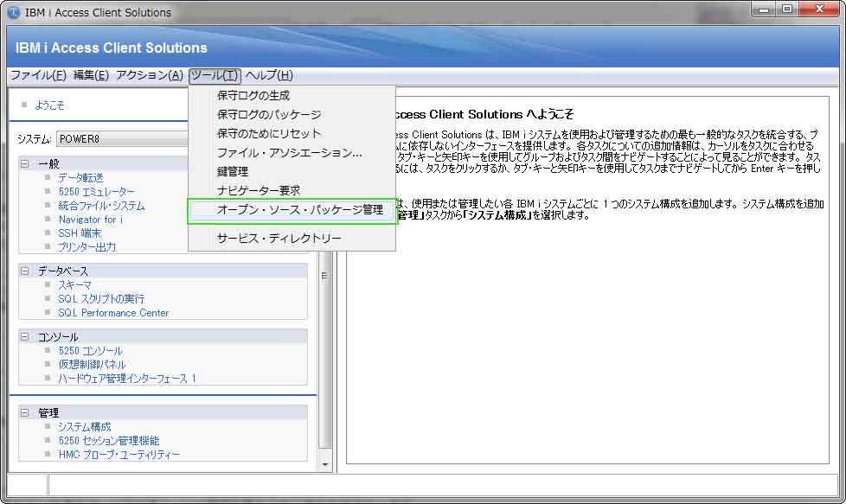The height and width of the screenshot is (504, 846).
Task: Select 鍵管理 from the tools menu
Action: click(x=292, y=172)
